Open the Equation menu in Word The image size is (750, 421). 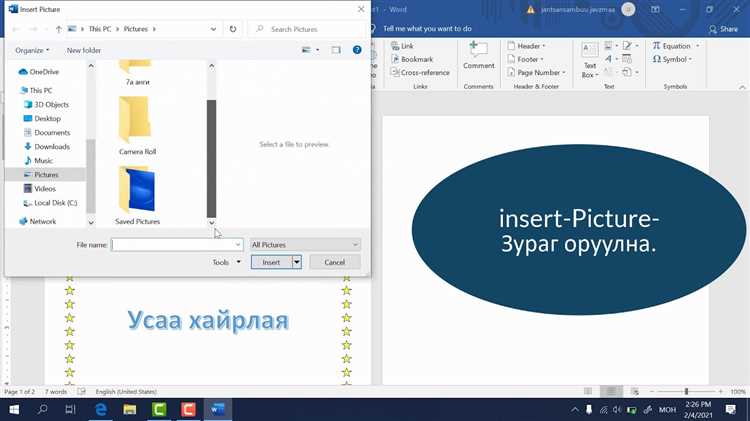(676, 46)
